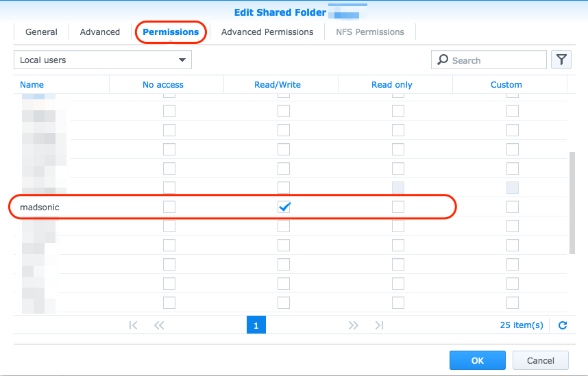Select the Advanced tab

click(x=100, y=32)
